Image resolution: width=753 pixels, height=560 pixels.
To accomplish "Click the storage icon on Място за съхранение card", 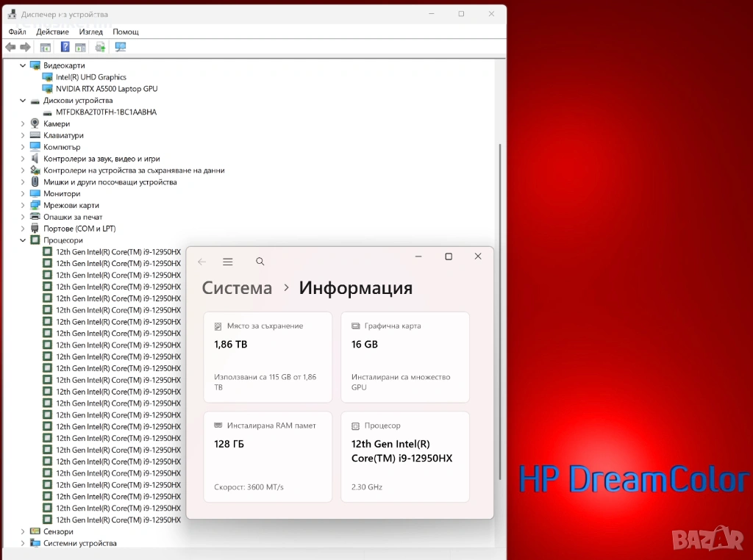I will [218, 326].
